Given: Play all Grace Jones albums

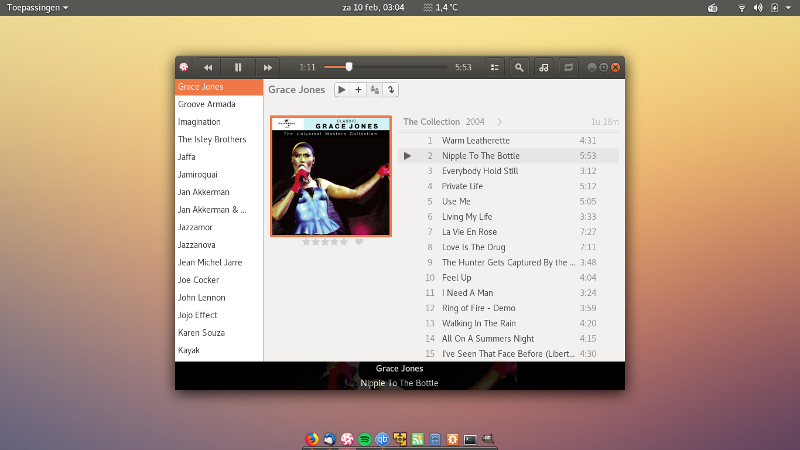Looking at the screenshot, I should (342, 90).
